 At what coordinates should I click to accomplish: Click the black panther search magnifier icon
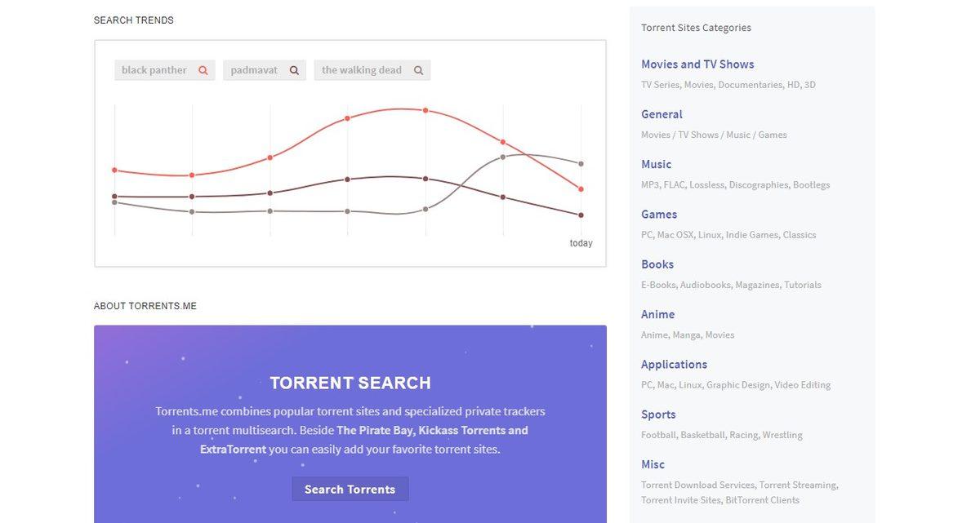[203, 70]
